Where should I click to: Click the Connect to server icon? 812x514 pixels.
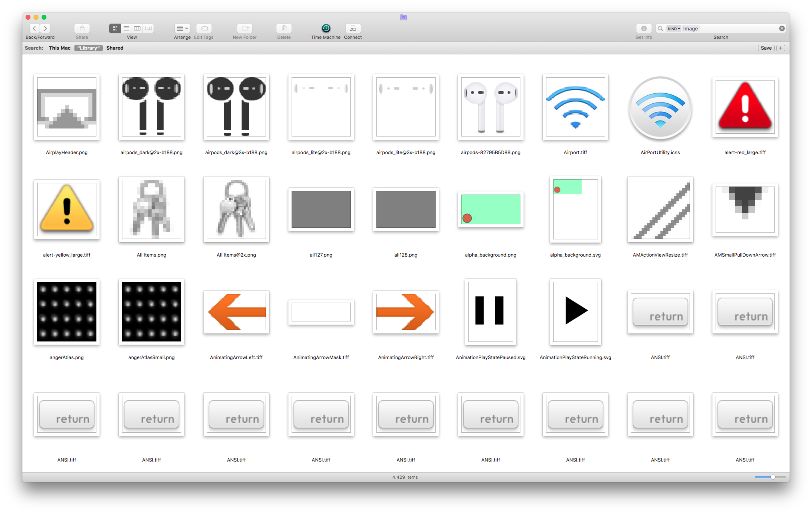353,28
